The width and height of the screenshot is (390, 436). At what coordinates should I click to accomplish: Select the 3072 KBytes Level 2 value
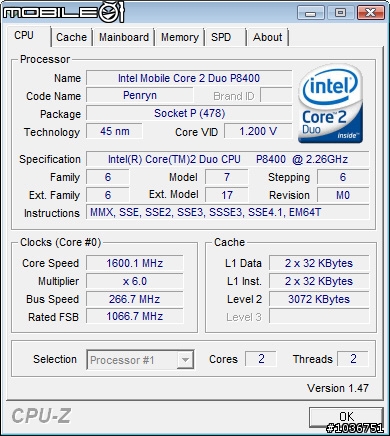319,299
